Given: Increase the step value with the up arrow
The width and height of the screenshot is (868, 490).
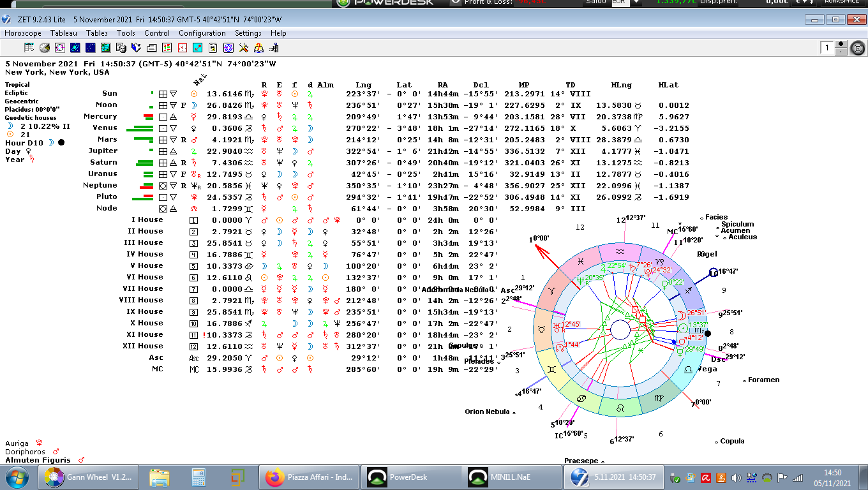Looking at the screenshot, I should tap(841, 44).
